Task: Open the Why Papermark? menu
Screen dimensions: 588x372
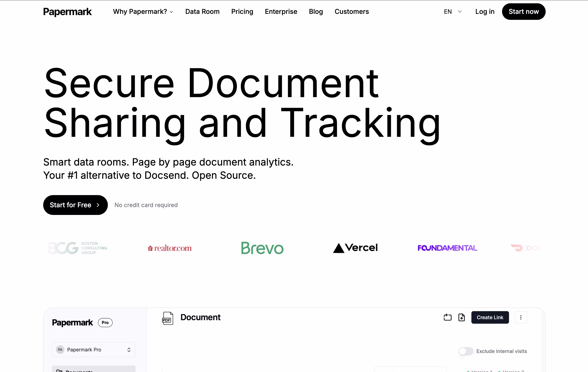Action: [x=143, y=12]
